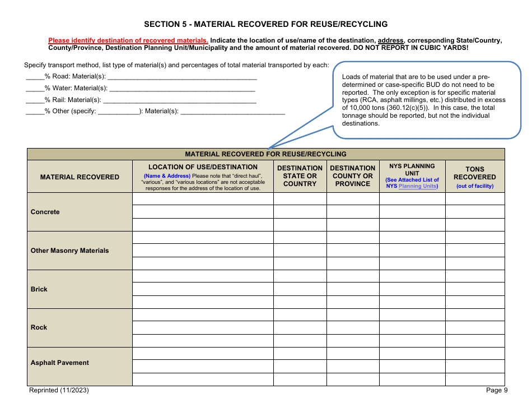Click the Asphalt Pavement row label

click(59, 363)
